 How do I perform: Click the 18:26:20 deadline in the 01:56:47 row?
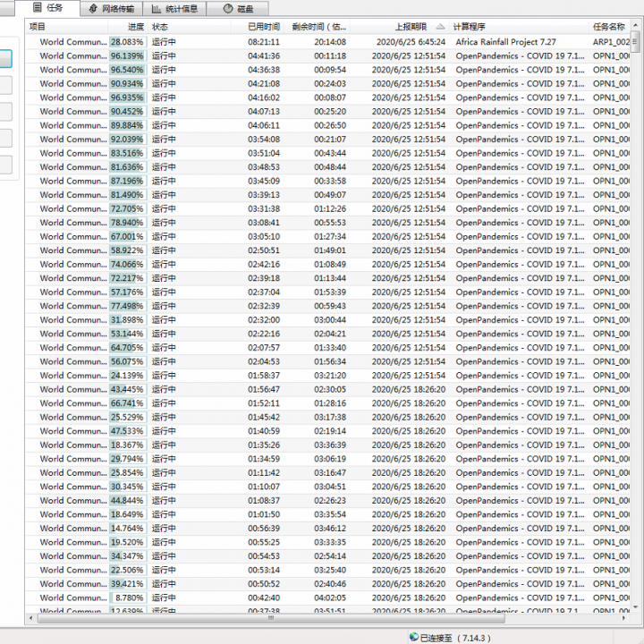pos(409,389)
